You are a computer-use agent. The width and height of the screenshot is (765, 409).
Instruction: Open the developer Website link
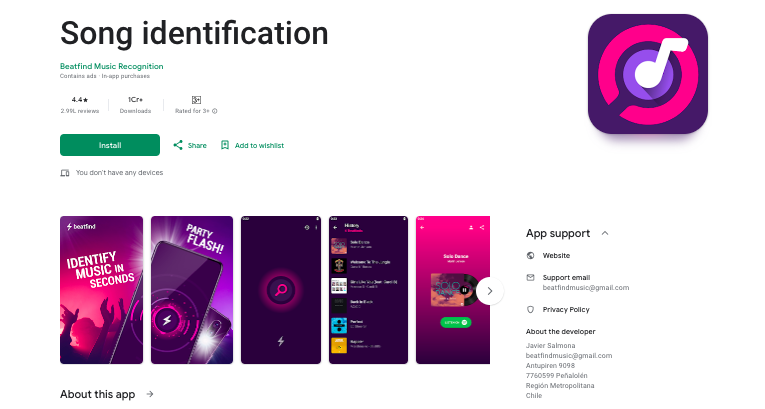coord(556,255)
